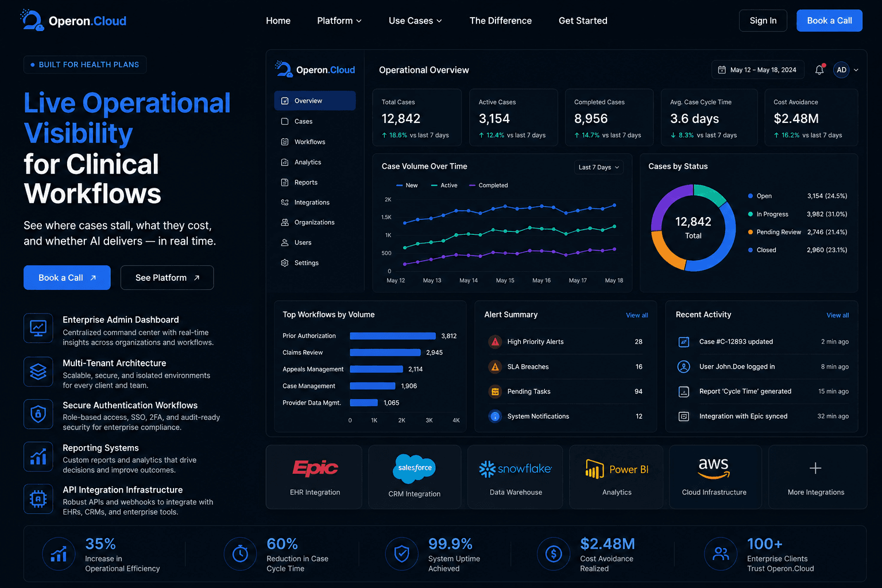882x588 pixels.
Task: Click the plus icon for More Integrations
Action: (x=815, y=468)
